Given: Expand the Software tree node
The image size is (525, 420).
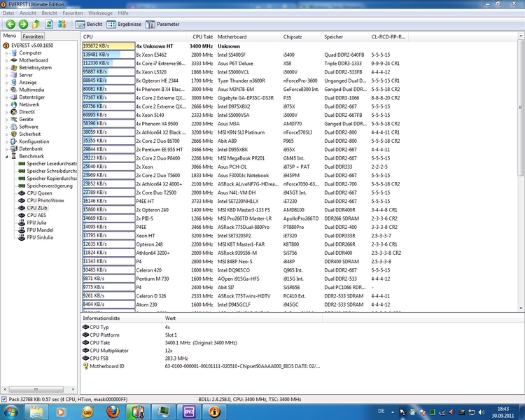Looking at the screenshot, I should 6,127.
